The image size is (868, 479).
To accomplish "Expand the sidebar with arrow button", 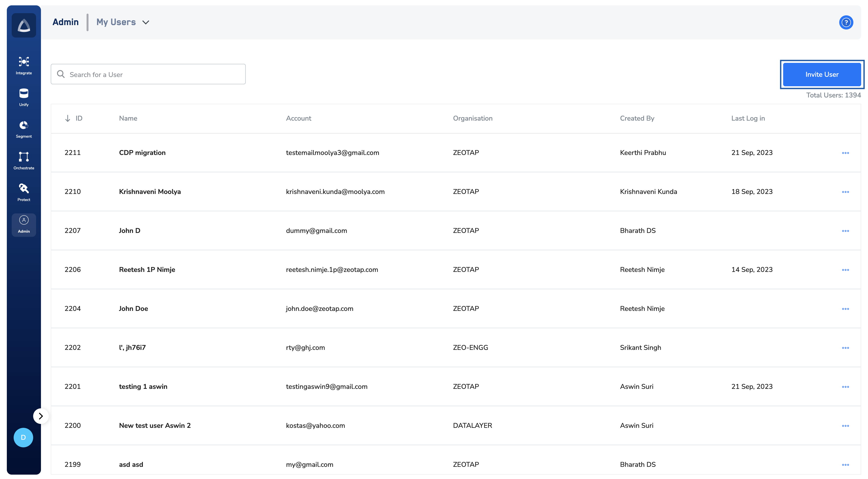I will point(41,416).
